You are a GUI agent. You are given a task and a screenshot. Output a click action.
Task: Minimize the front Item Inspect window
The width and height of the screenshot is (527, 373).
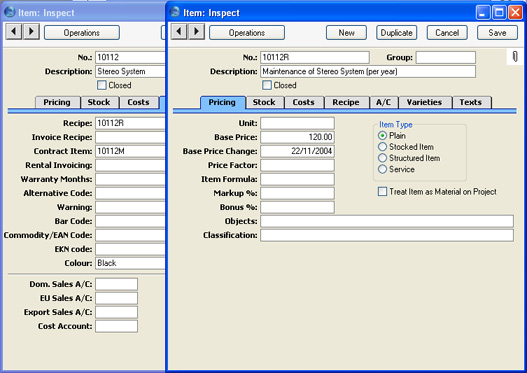483,12
